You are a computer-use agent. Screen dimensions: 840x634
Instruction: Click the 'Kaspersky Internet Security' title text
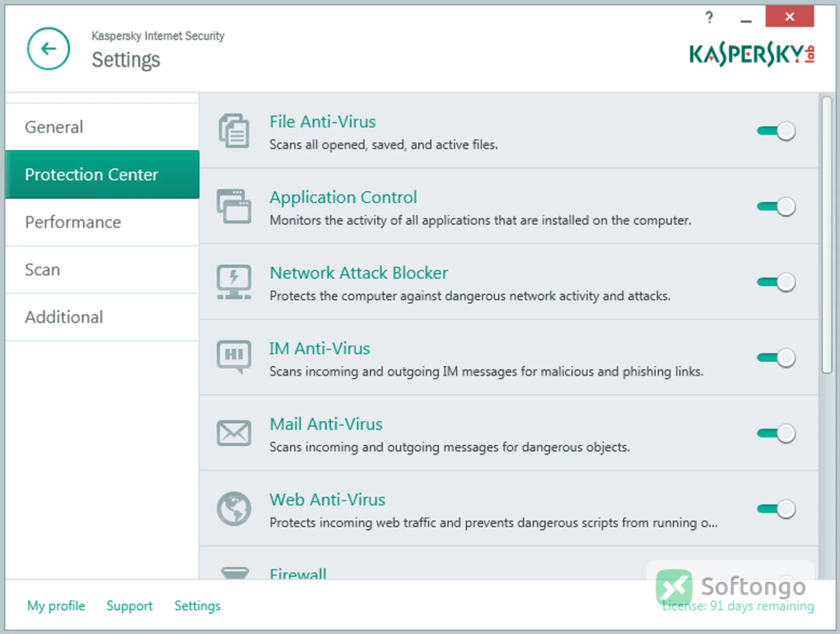(158, 36)
